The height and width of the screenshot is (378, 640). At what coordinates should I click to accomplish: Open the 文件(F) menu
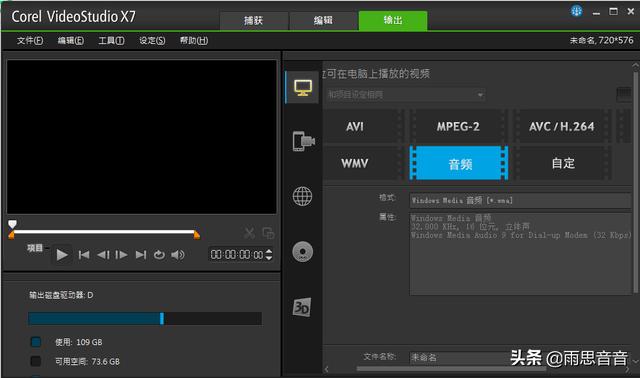coord(30,40)
